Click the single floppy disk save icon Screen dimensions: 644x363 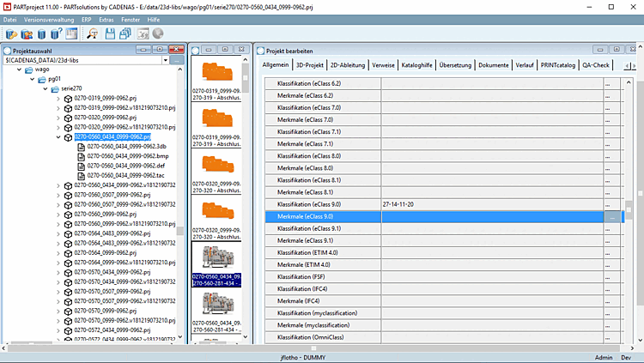click(x=109, y=33)
